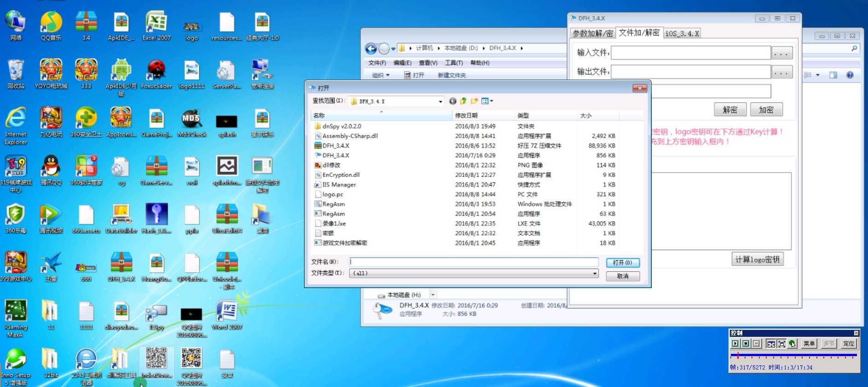Click the up-one-level folder icon in 打开 dialog
This screenshot has width=868, height=387.
463,101
